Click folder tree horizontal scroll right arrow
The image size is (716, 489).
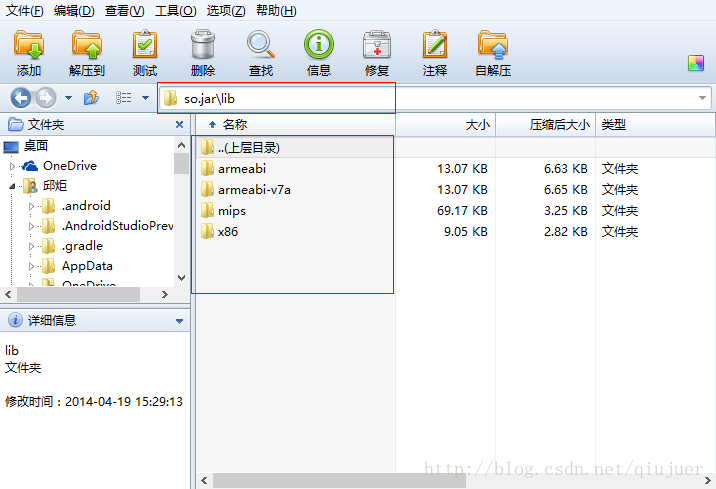tap(165, 295)
